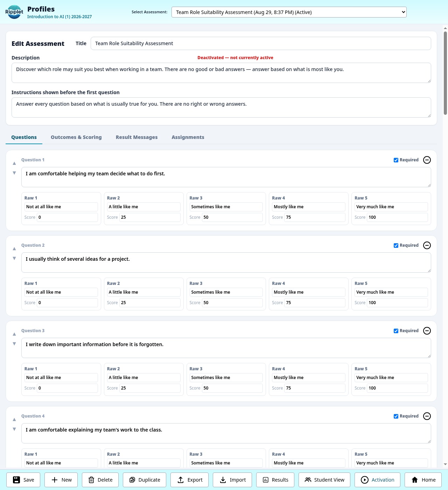
Task: Open the Result Messages tab
Action: 136,137
